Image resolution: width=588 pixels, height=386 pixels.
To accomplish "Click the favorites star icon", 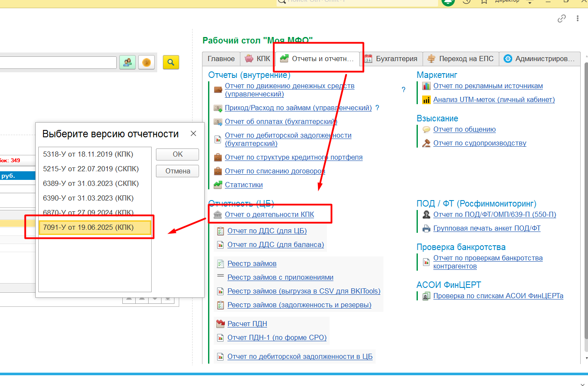I will pos(484,1).
